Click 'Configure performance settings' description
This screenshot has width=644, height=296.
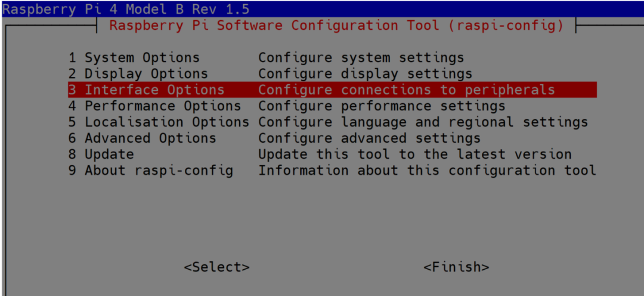tap(382, 106)
